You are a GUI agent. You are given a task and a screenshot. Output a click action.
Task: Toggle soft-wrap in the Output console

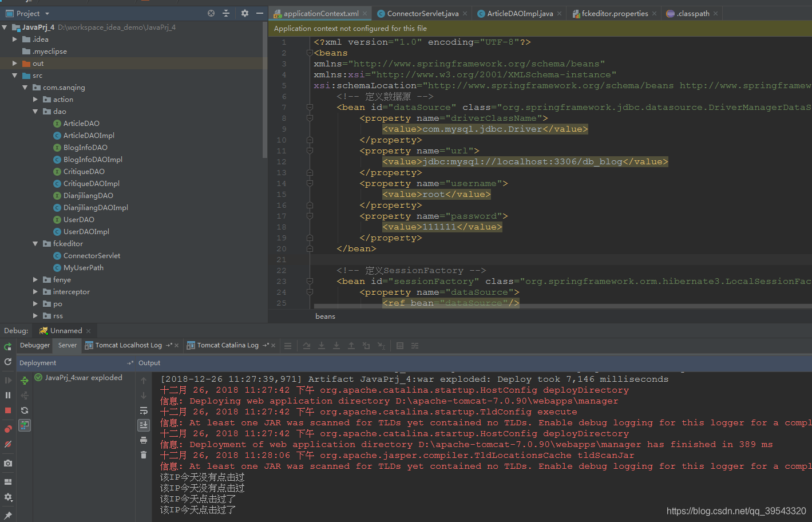click(144, 410)
